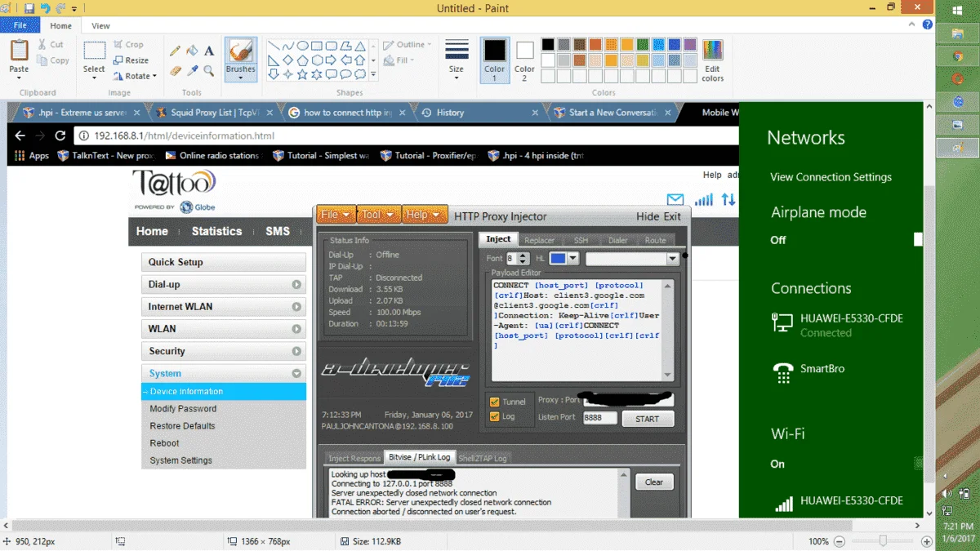980x551 pixels.
Task: Select the Color 2 white swatch
Action: [x=524, y=60]
